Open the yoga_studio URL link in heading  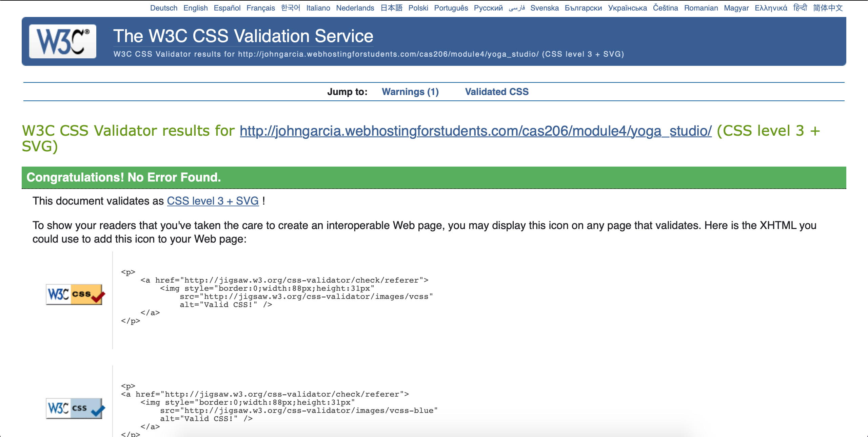475,131
